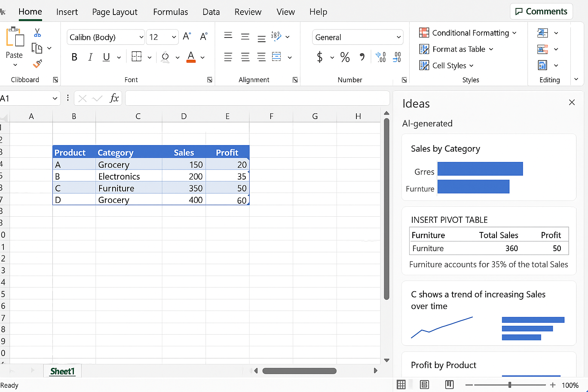Click the Cut scissors icon

pyautogui.click(x=37, y=33)
